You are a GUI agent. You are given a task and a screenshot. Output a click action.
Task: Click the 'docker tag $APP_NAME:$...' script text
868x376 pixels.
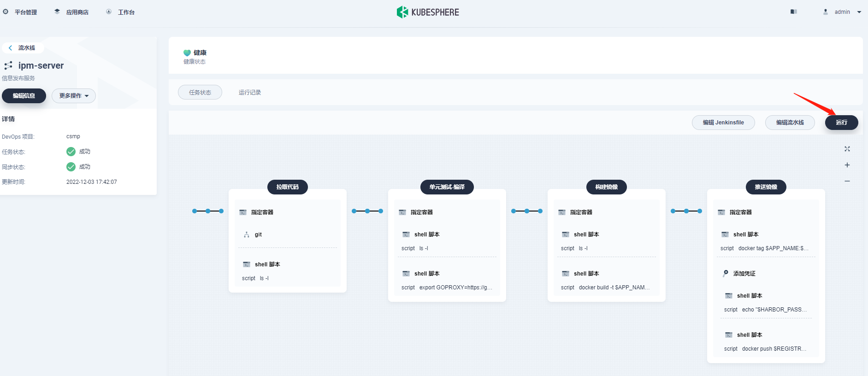pyautogui.click(x=774, y=248)
